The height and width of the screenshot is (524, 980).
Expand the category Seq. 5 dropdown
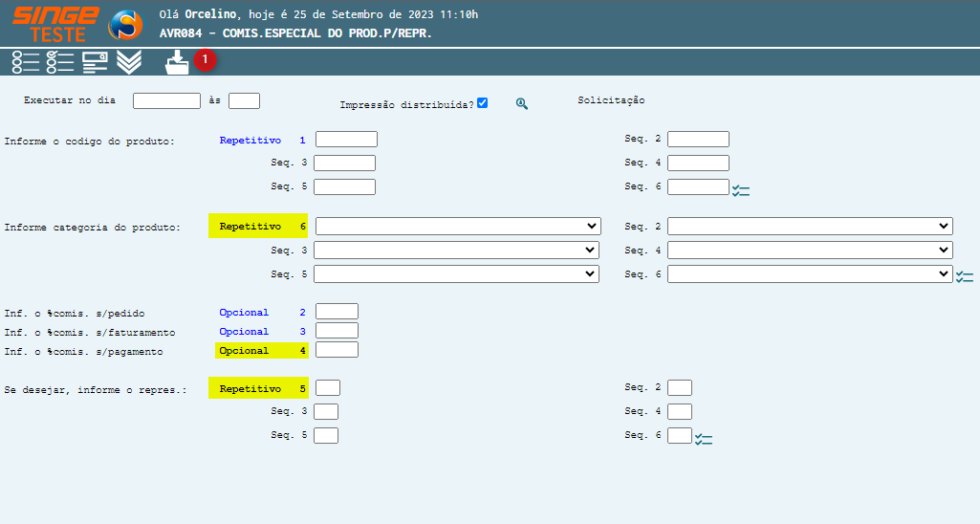[456, 274]
